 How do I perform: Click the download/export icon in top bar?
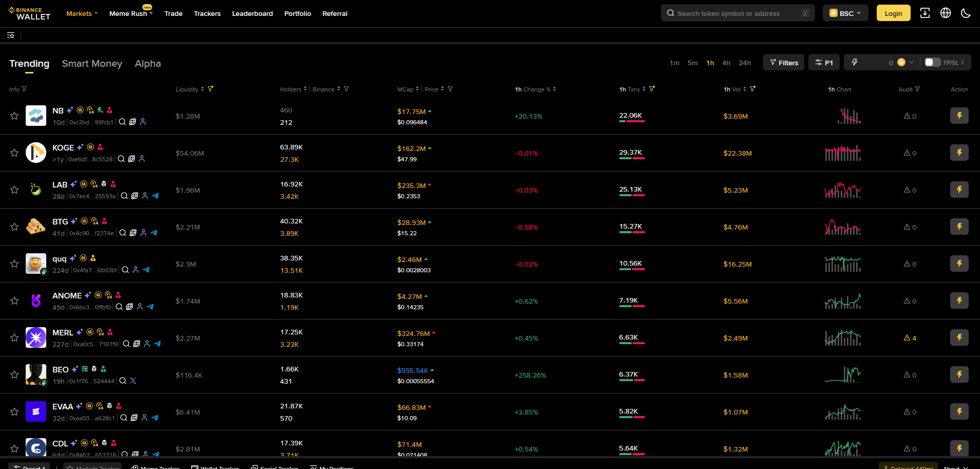coord(925,13)
